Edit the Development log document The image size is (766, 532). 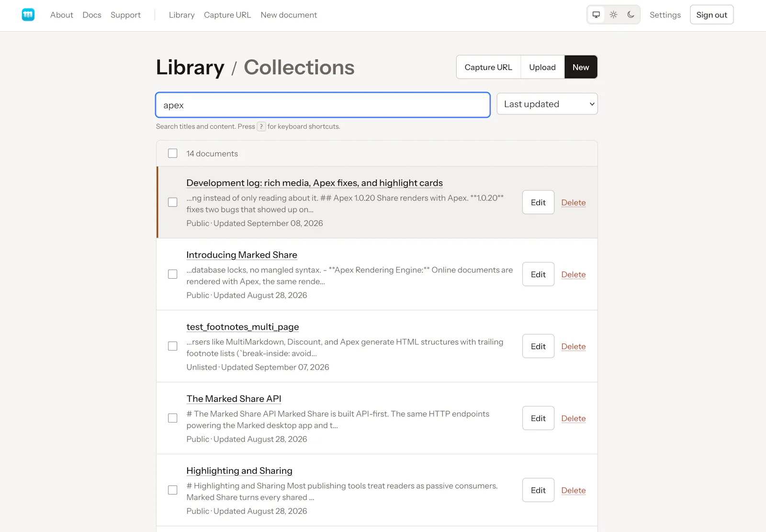pos(538,203)
